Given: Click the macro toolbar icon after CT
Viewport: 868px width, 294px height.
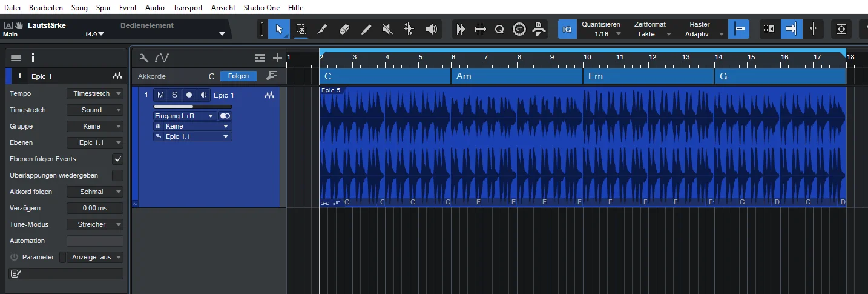Looking at the screenshot, I should pos(538,29).
